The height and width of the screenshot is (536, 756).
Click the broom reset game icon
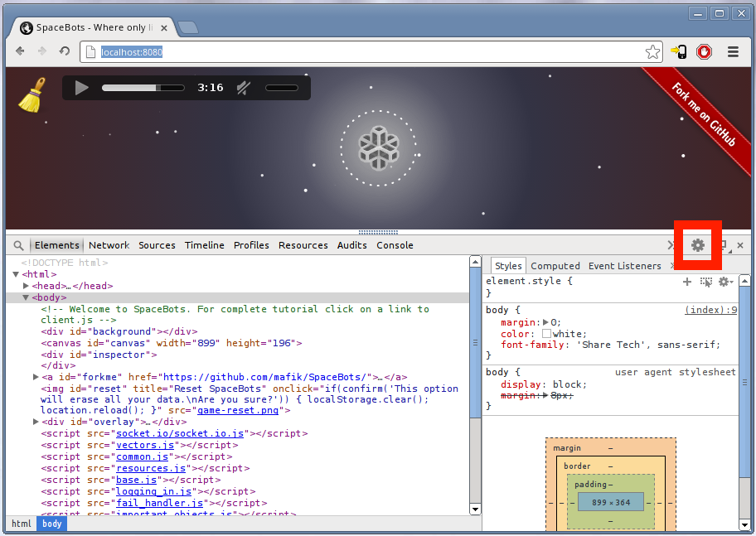click(x=31, y=95)
